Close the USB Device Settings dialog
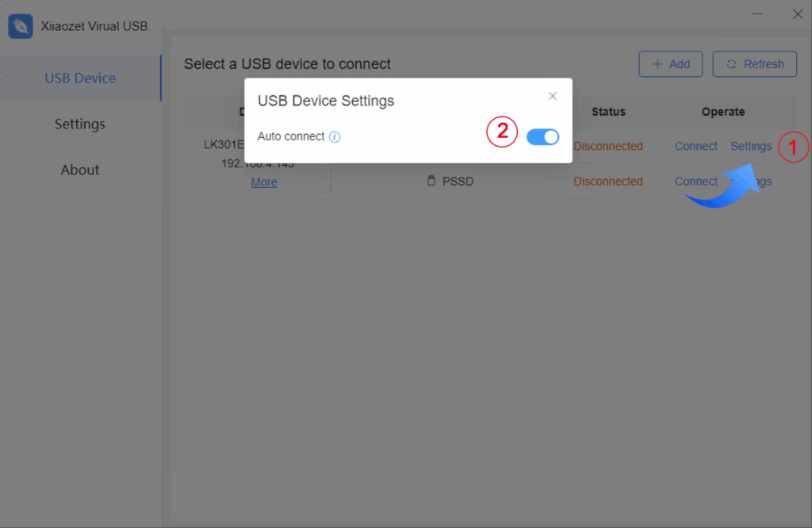 (x=553, y=96)
